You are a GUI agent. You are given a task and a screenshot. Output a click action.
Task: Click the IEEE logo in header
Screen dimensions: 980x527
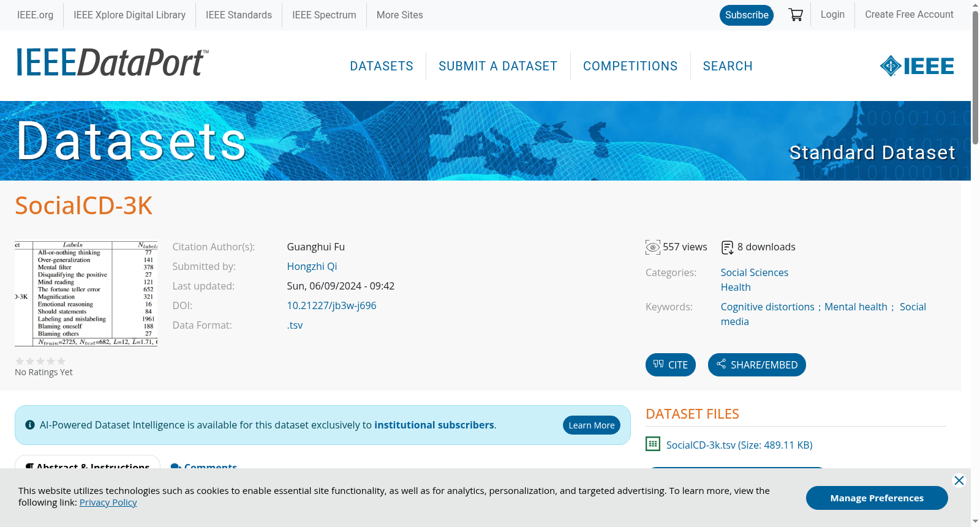[x=917, y=66]
